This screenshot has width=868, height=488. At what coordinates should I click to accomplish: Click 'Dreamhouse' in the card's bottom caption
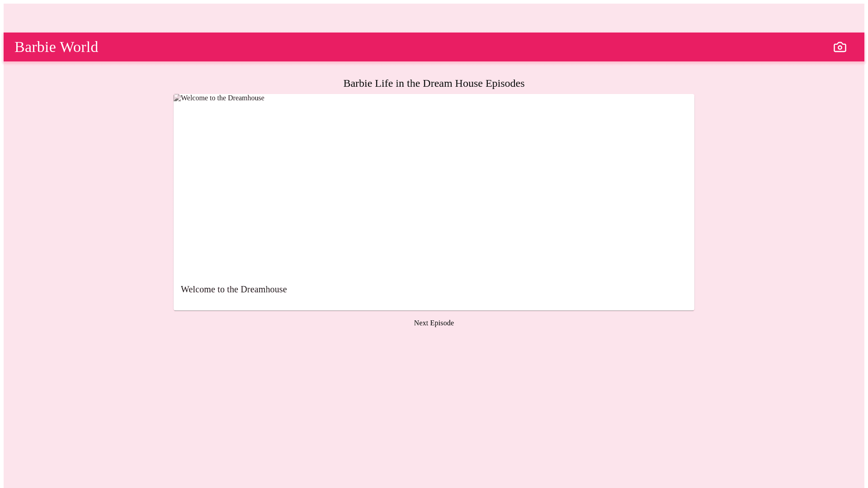coord(263,289)
